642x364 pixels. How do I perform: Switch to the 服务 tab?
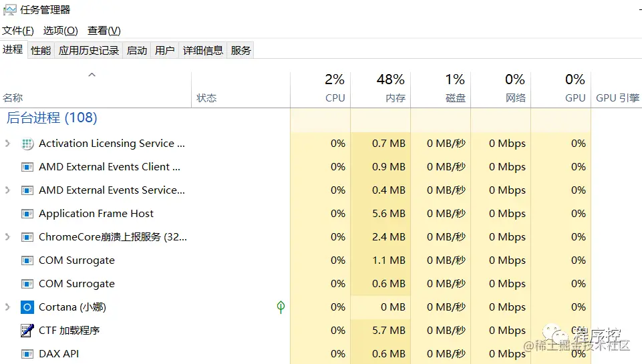pyautogui.click(x=240, y=50)
